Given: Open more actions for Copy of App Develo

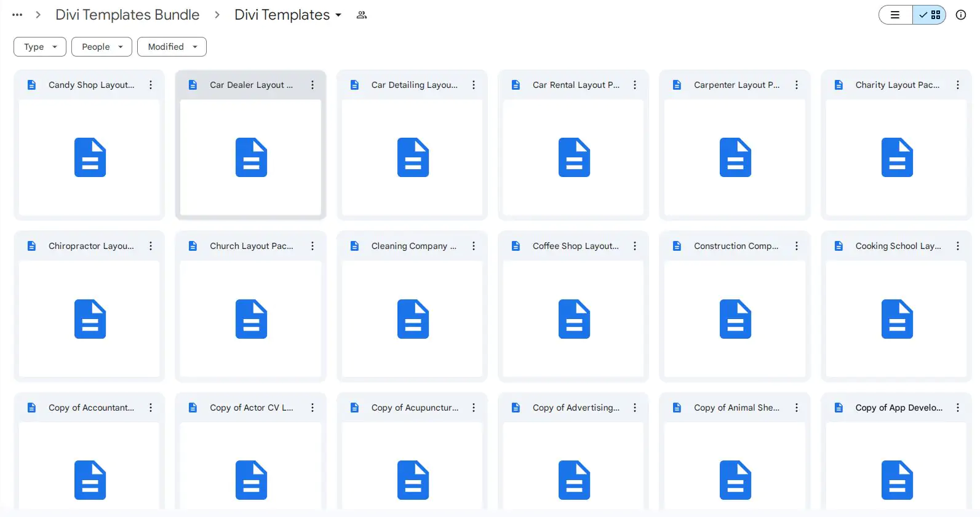Looking at the screenshot, I should click(958, 408).
